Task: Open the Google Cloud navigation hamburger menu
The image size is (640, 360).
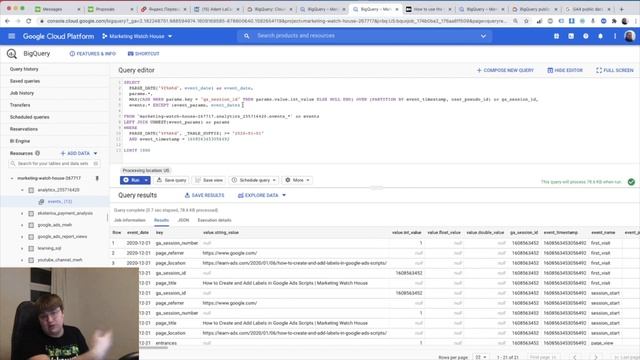Action: click(11, 36)
